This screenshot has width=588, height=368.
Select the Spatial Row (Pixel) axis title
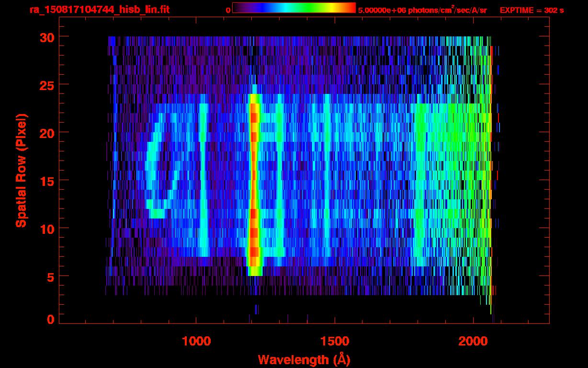21,170
